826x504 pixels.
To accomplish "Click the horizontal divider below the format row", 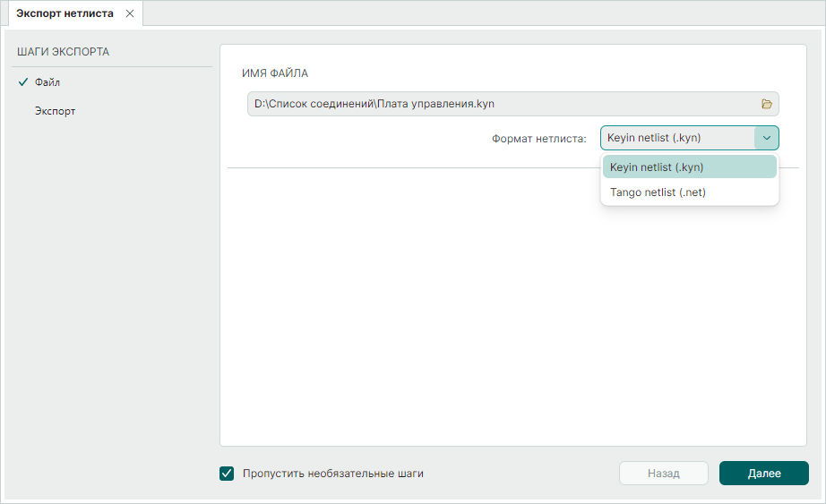I will (x=403, y=167).
